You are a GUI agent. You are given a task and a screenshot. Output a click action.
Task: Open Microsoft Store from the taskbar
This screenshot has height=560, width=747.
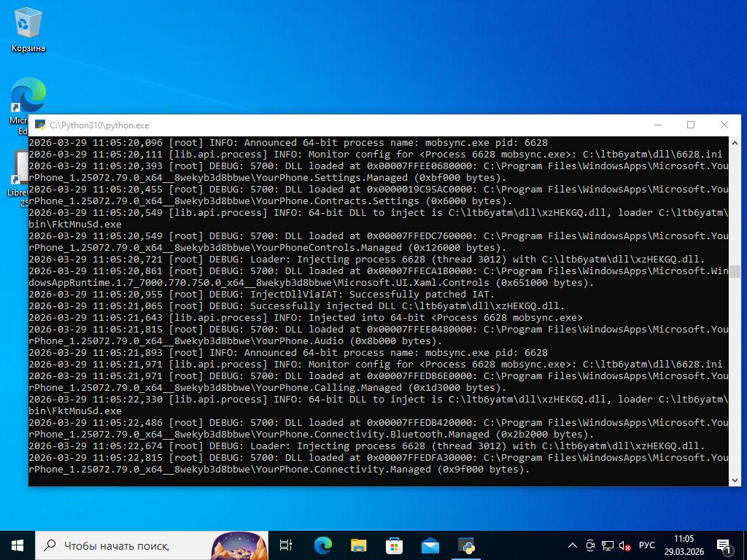coord(394,545)
